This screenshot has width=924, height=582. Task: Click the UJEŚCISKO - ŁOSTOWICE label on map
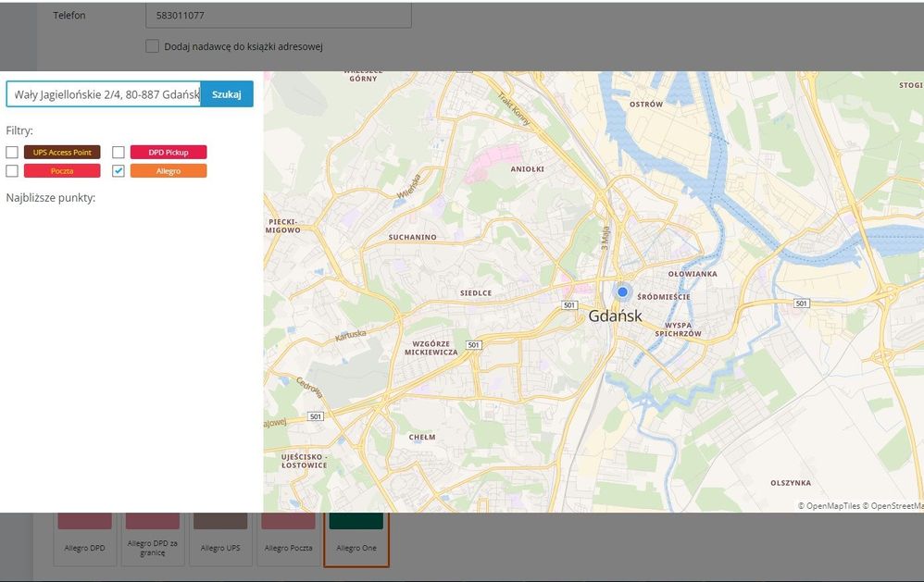coord(304,461)
